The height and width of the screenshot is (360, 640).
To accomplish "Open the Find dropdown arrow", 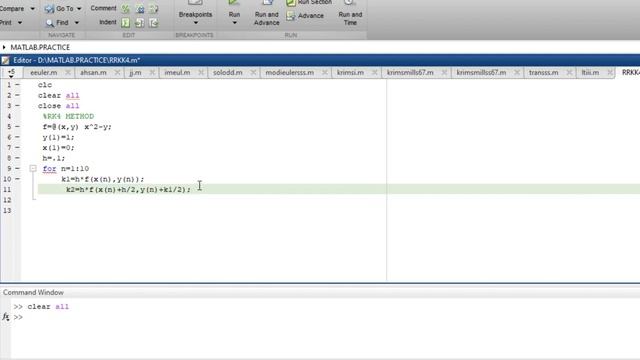I will 76,23.
